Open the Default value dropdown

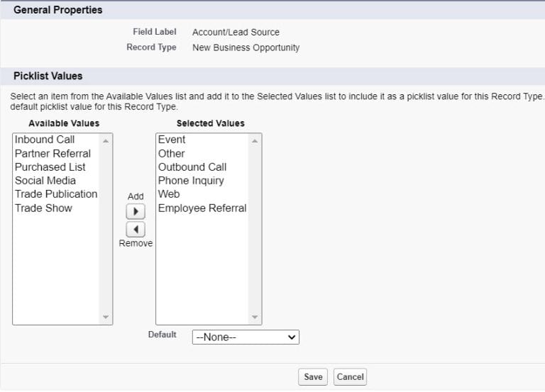(246, 337)
